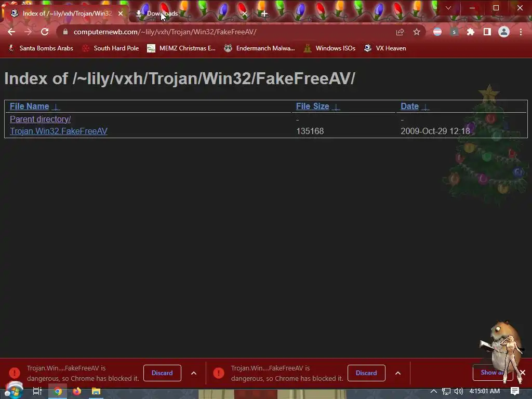The image size is (532, 399).
Task: Go to Parent directory link
Action: click(41, 119)
